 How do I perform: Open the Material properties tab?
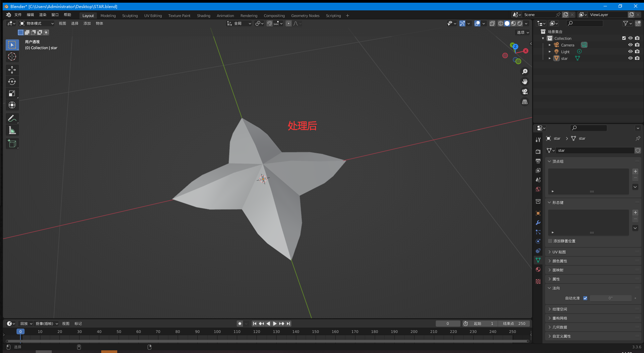538,269
